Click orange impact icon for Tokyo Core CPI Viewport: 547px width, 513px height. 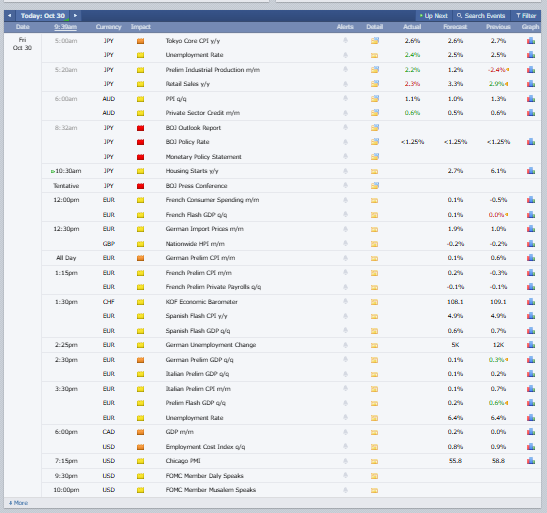141,41
